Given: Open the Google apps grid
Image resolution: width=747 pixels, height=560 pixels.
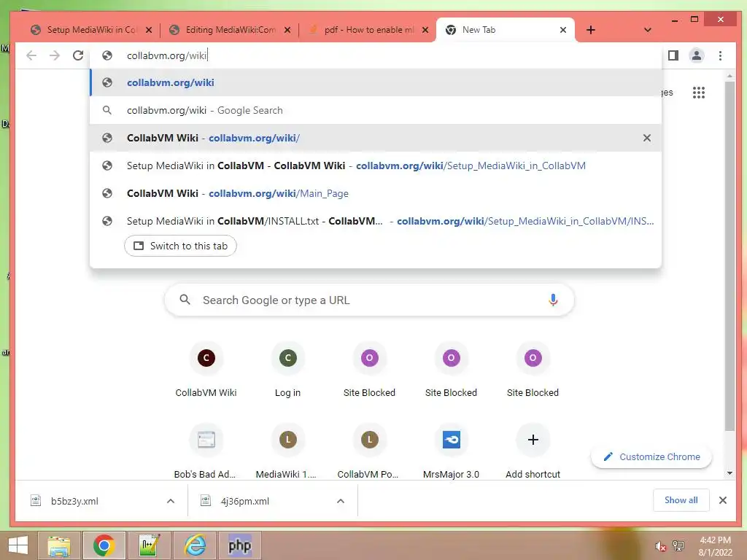Looking at the screenshot, I should click(x=698, y=93).
